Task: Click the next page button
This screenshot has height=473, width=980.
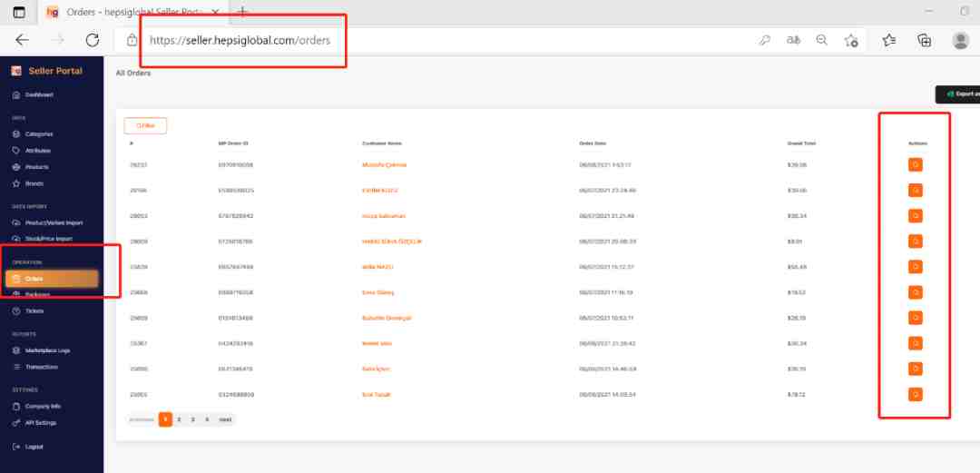Action: pyautogui.click(x=225, y=419)
